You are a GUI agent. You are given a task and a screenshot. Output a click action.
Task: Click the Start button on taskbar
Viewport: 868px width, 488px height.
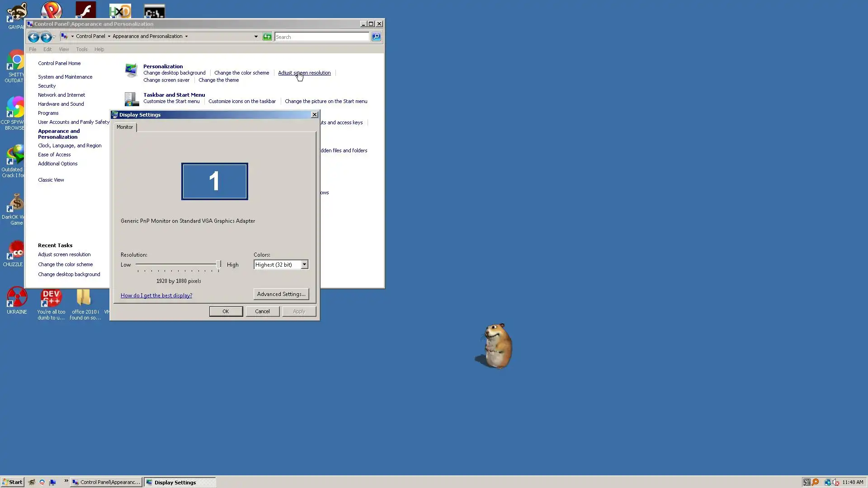[x=12, y=482]
